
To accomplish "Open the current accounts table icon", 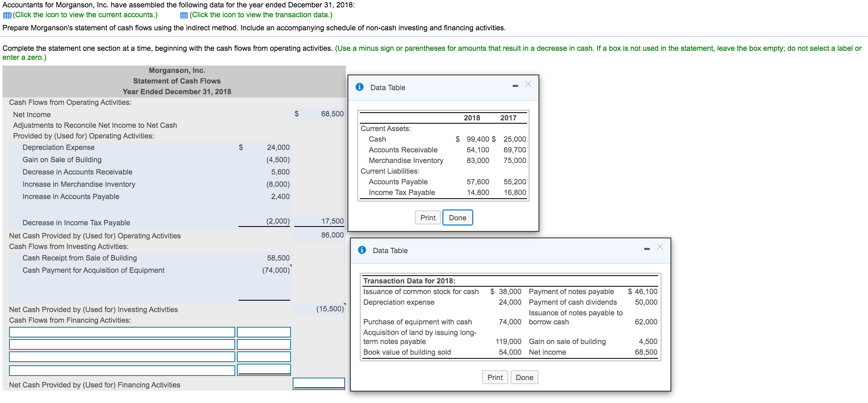I will [x=7, y=15].
